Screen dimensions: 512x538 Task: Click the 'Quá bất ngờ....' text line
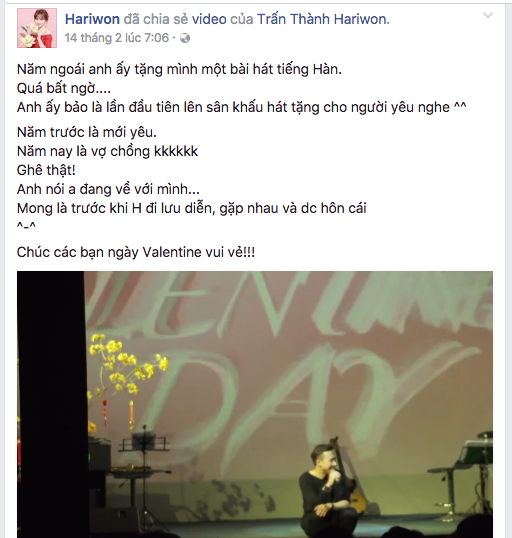[x=64, y=89]
